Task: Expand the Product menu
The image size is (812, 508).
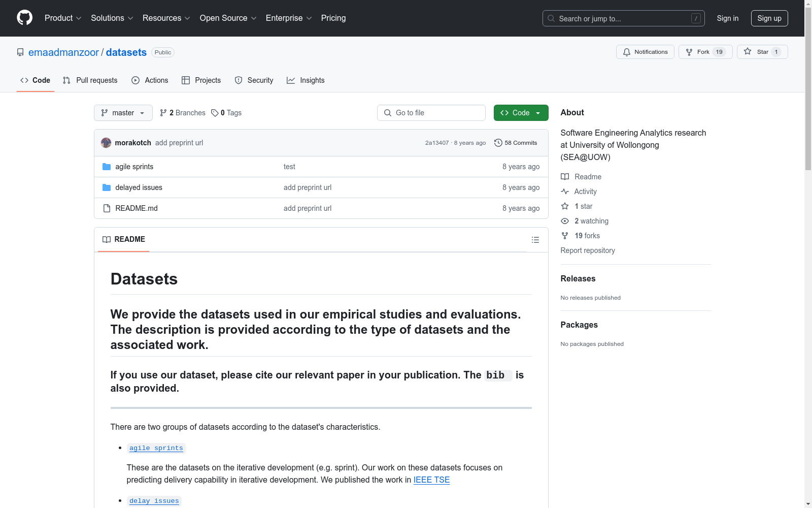Action: click(63, 18)
